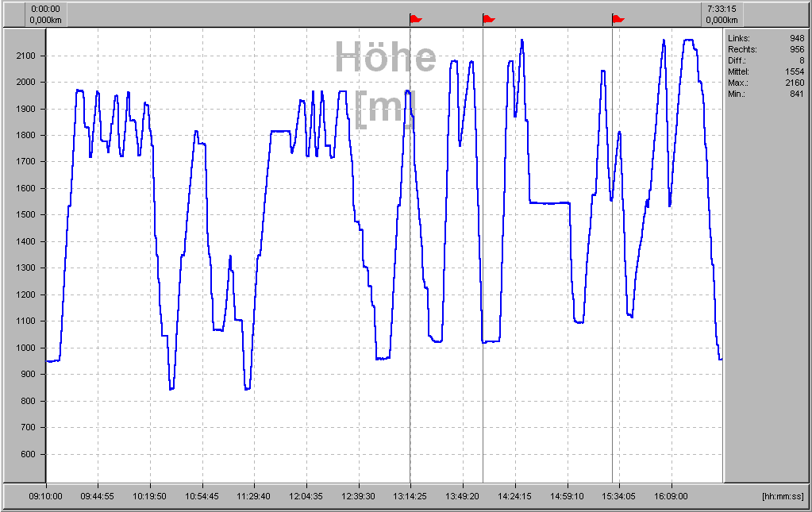The height and width of the screenshot is (512, 812).
Task: Select the Max. value 2160
Action: [794, 83]
